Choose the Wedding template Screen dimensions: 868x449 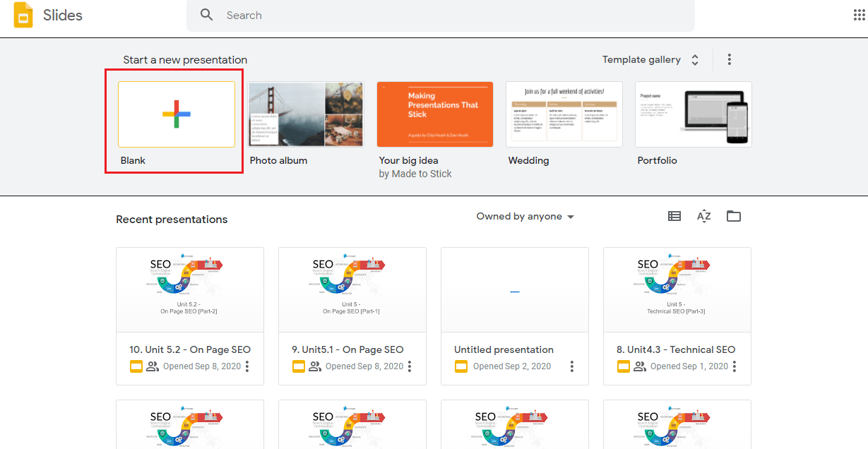coord(564,114)
